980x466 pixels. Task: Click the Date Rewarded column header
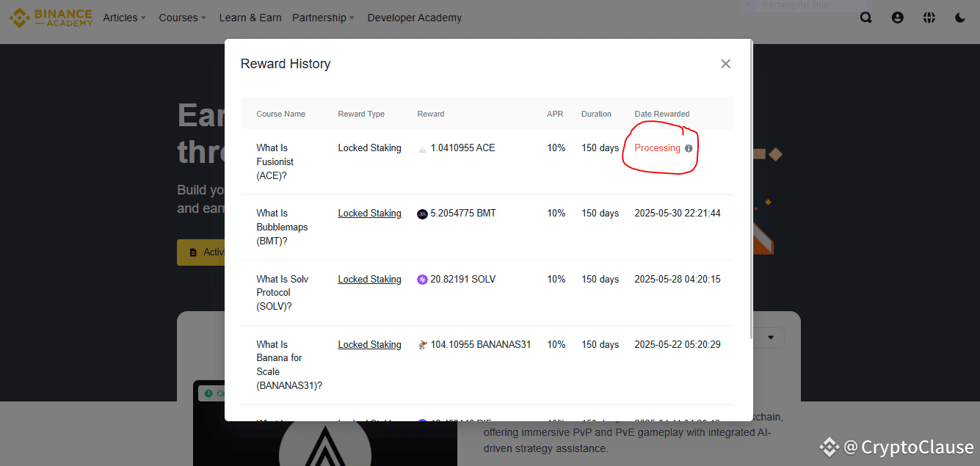point(662,114)
